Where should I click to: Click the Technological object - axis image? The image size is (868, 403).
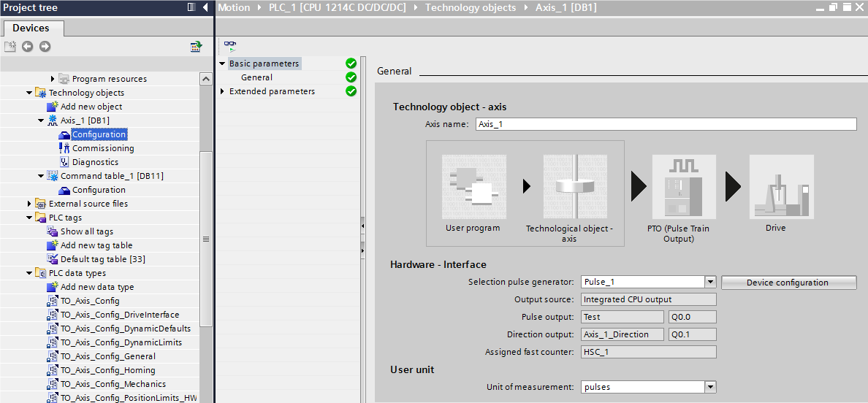coord(575,187)
